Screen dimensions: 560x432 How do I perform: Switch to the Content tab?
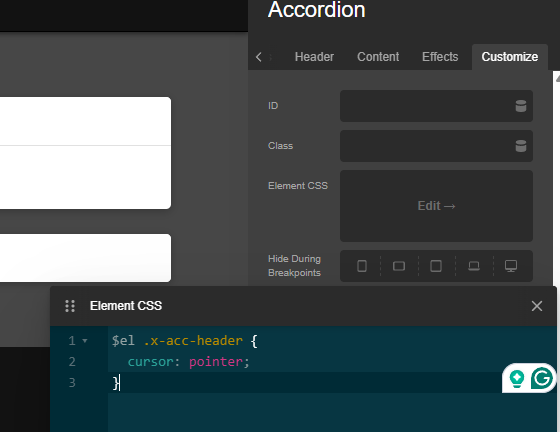(x=378, y=57)
